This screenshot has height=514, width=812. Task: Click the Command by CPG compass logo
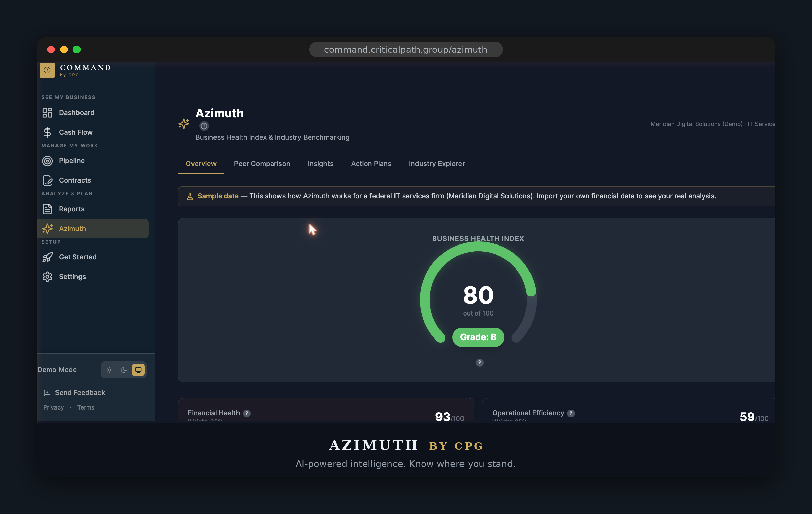(x=47, y=70)
